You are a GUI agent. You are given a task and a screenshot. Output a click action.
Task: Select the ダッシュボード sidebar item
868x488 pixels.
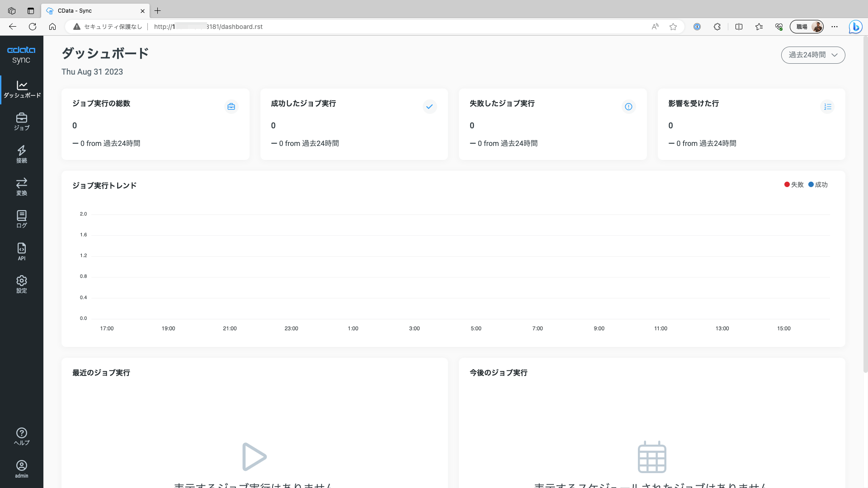point(22,89)
